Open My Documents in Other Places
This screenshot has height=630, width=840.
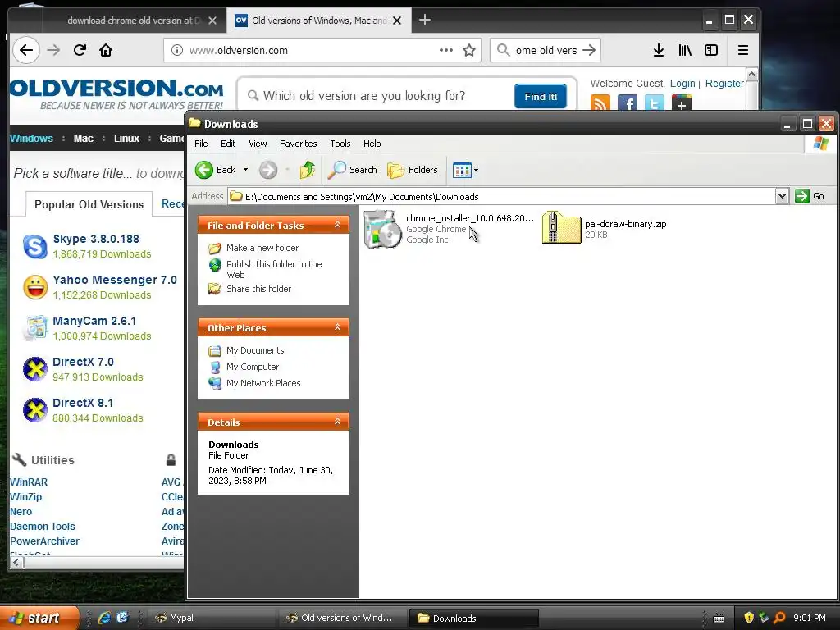pos(255,350)
